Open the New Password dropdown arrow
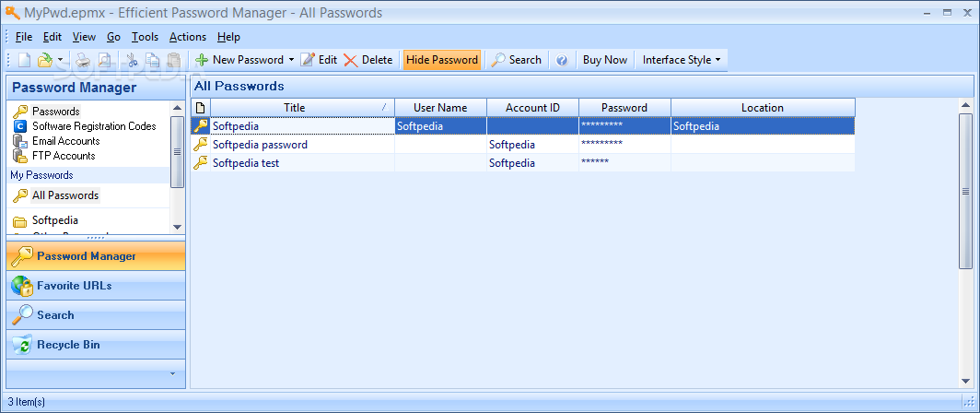 pyautogui.click(x=291, y=60)
